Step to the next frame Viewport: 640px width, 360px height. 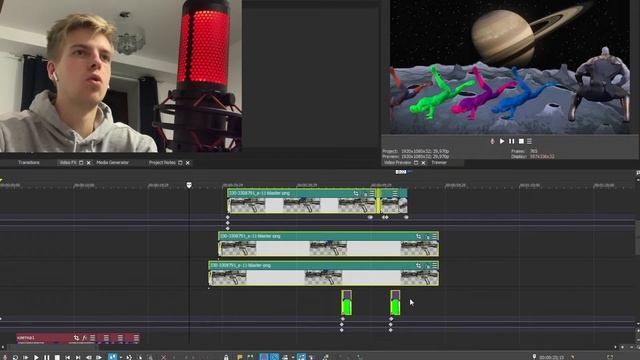tap(99, 357)
